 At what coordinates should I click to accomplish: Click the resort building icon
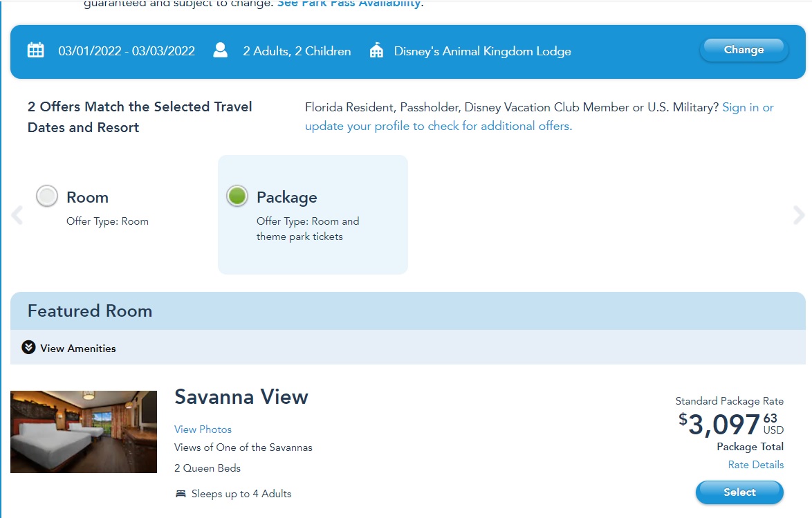click(376, 50)
